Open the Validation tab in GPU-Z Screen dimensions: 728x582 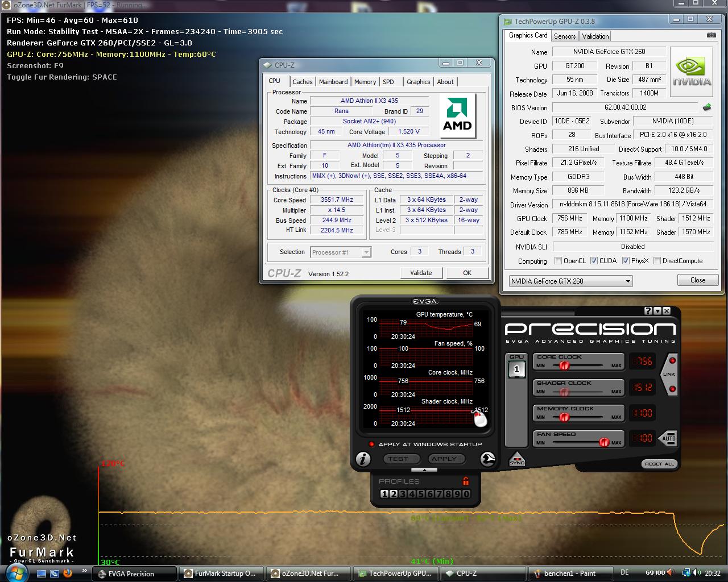[595, 36]
